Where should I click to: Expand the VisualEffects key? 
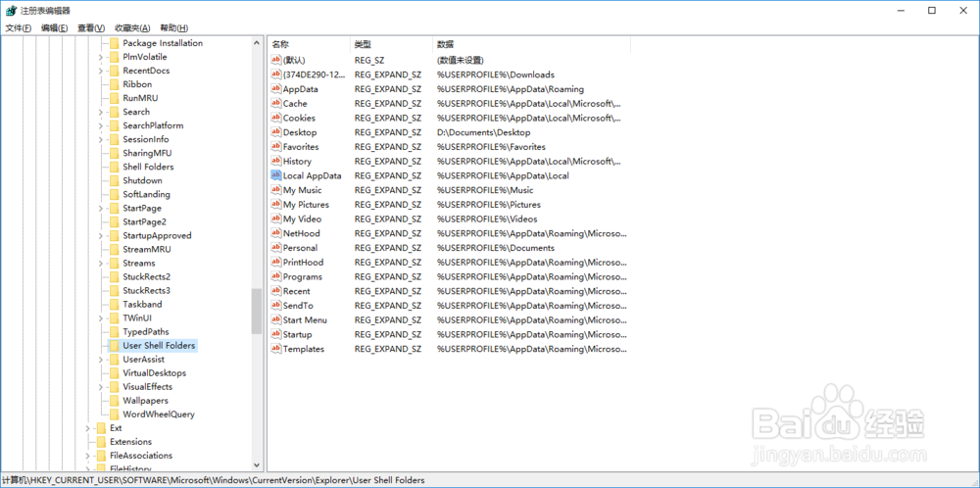(101, 387)
